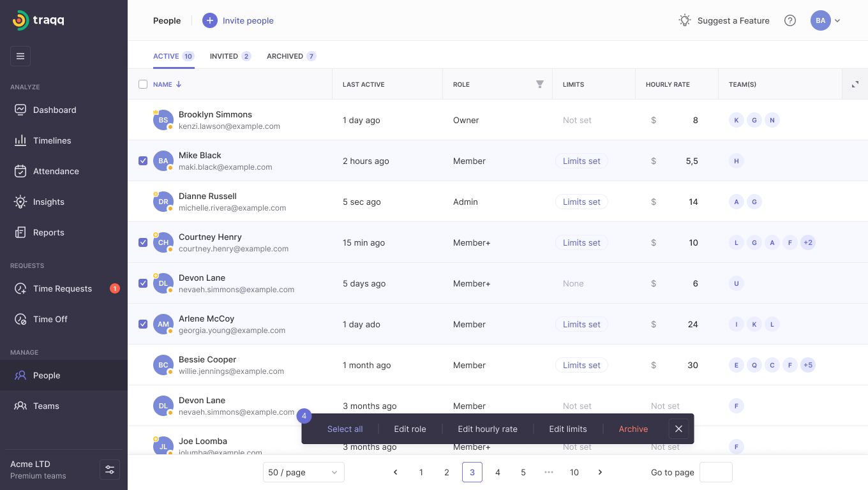Screen dimensions: 868x490
Task: Open organization settings sliders icon
Action: [x=110, y=470]
